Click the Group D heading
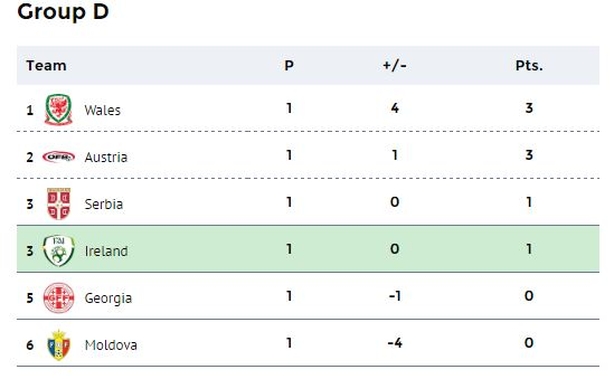The image size is (614, 379). click(63, 11)
